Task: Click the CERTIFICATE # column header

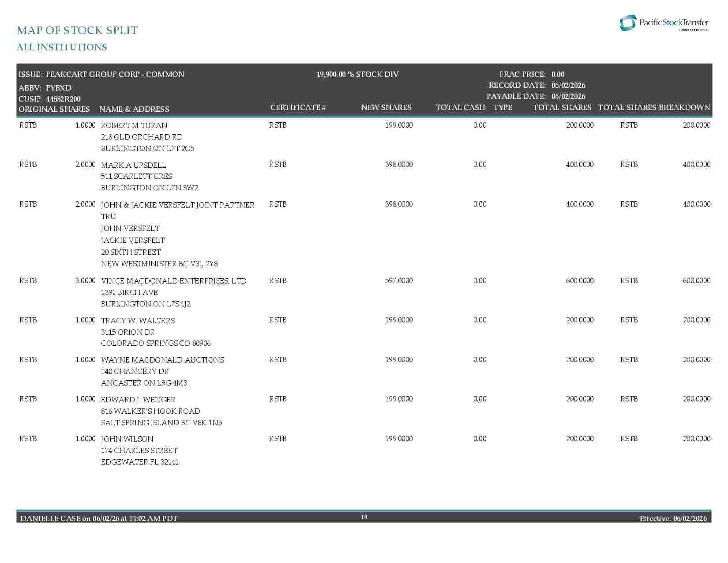Action: [298, 107]
